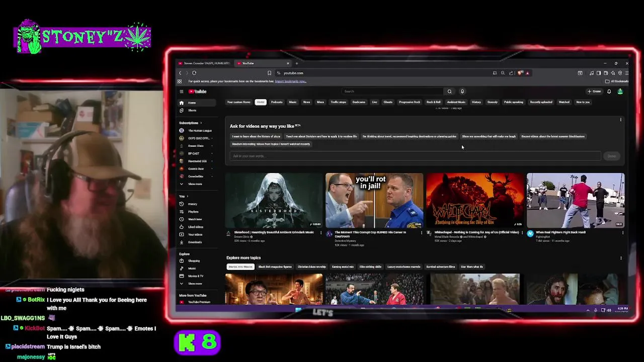The height and width of the screenshot is (362, 644).
Task: Start voice search with microphone icon
Action: pyautogui.click(x=462, y=92)
